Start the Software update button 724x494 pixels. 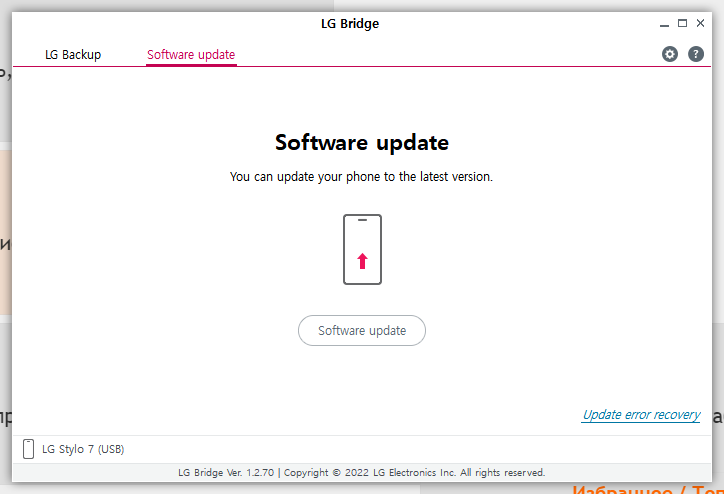tap(362, 331)
